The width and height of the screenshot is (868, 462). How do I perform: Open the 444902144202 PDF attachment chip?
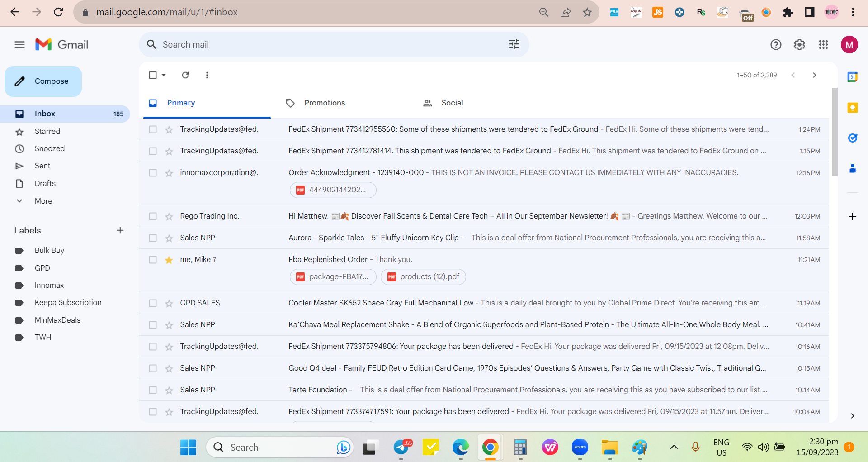(333, 190)
